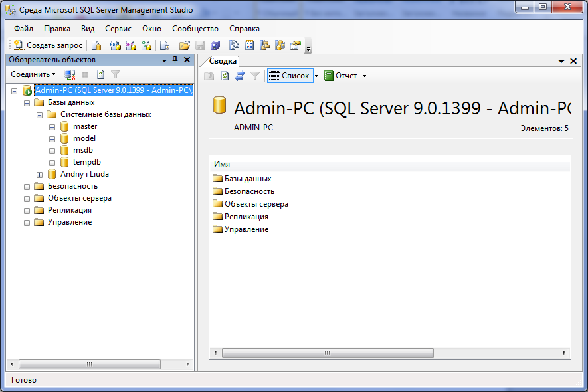Open the Соединить connect dropdown
Image resolution: width=588 pixels, height=392 pixels.
pyautogui.click(x=33, y=74)
